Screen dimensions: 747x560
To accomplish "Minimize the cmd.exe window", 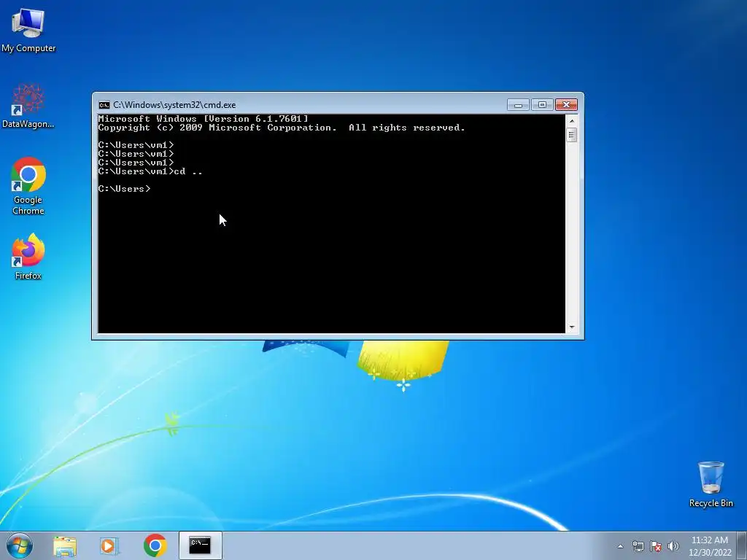I will (x=518, y=105).
